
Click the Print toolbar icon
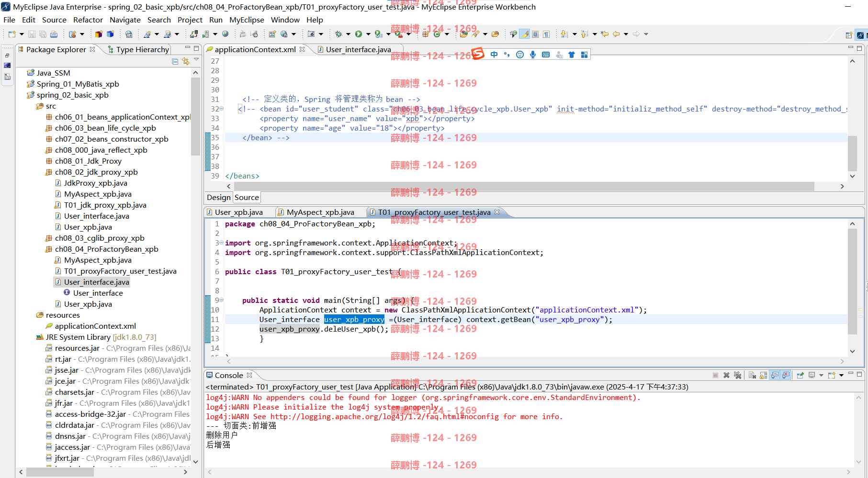tap(54, 34)
